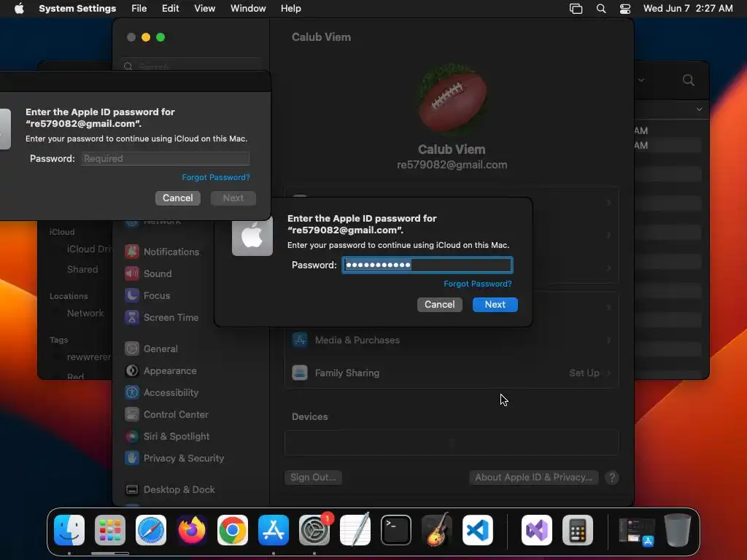The image size is (747, 560).
Task: Open Spotlight search in menu bar
Action: click(x=601, y=9)
